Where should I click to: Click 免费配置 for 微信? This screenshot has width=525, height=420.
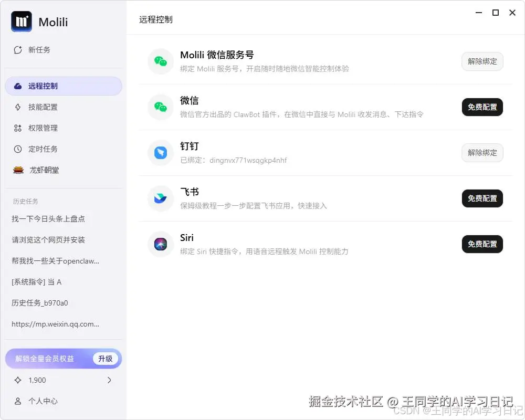482,107
